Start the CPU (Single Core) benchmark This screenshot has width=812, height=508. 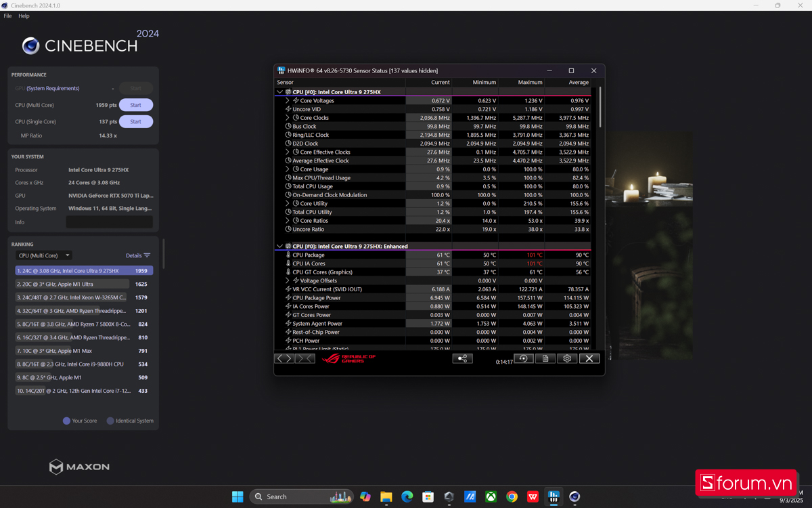(136, 122)
